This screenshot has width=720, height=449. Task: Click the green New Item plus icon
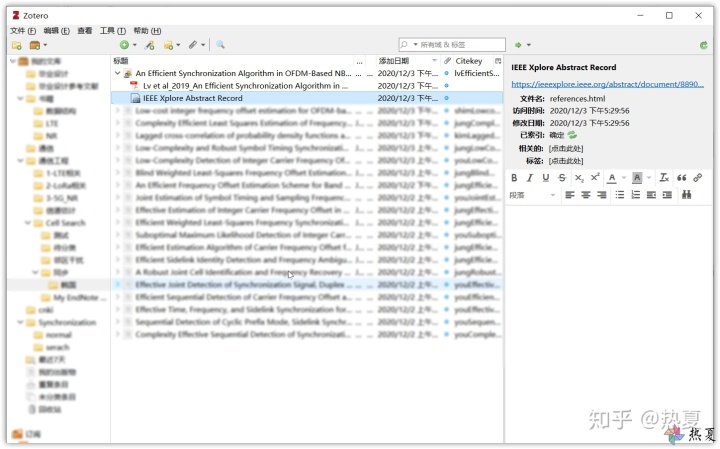pyautogui.click(x=124, y=45)
